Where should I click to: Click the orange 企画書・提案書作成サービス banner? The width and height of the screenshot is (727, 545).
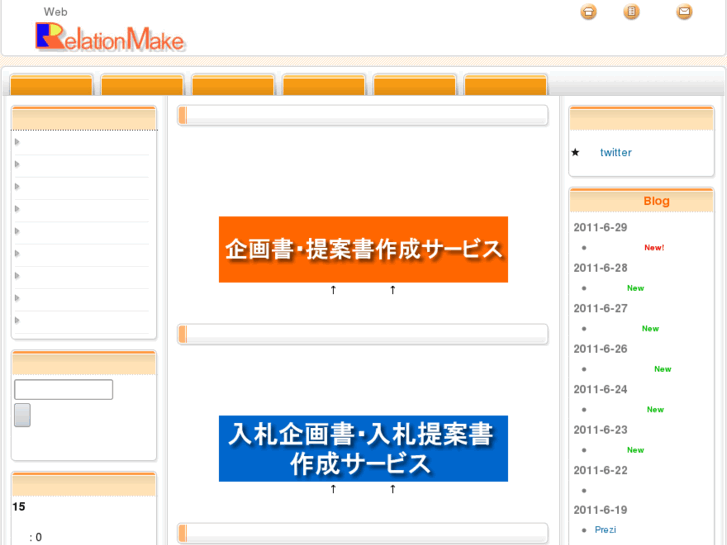point(364,250)
